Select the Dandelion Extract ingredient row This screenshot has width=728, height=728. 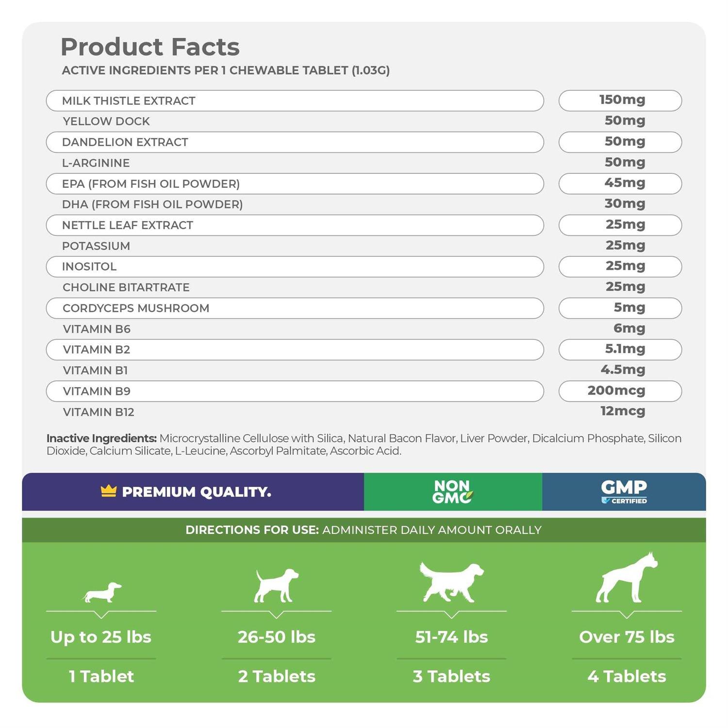click(295, 142)
